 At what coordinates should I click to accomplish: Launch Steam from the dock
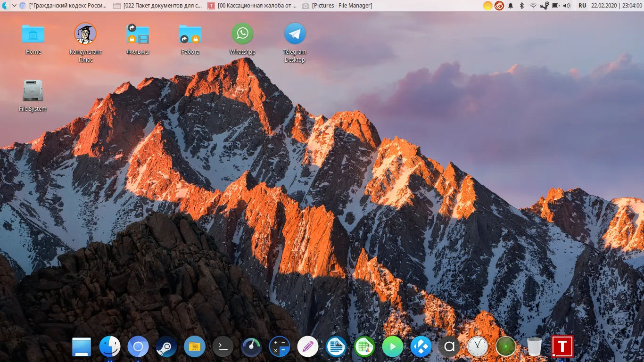[166, 347]
